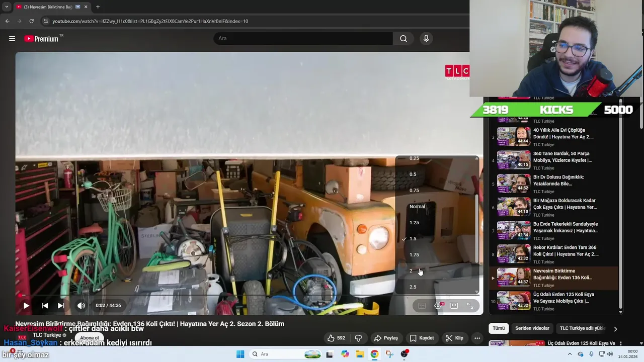Open a new browser tab
The image size is (644, 362).
click(98, 7)
